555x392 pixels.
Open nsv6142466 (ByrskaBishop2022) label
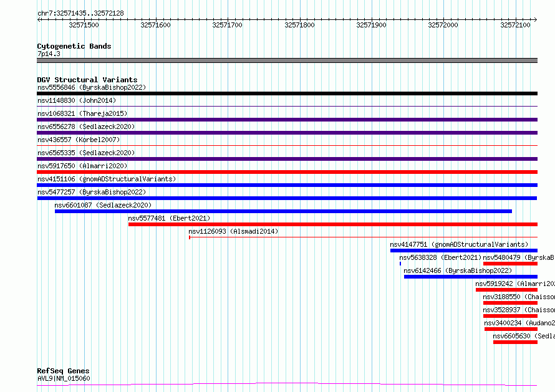458,270
